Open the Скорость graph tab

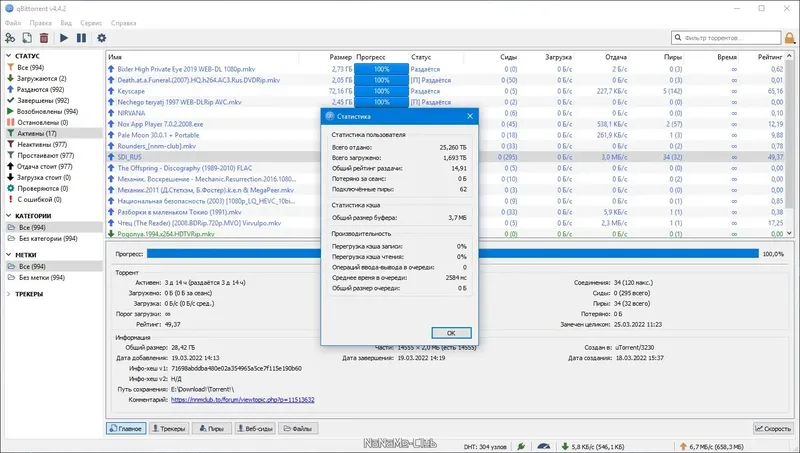(x=773, y=429)
